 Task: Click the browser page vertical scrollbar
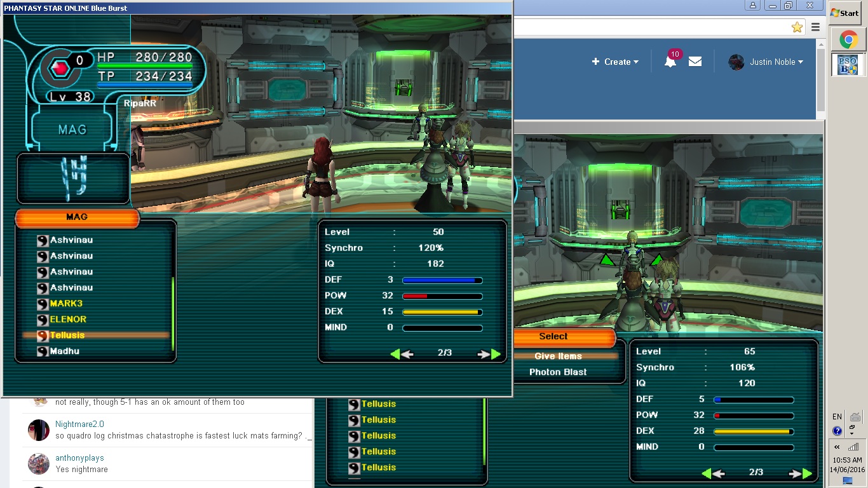click(821, 79)
